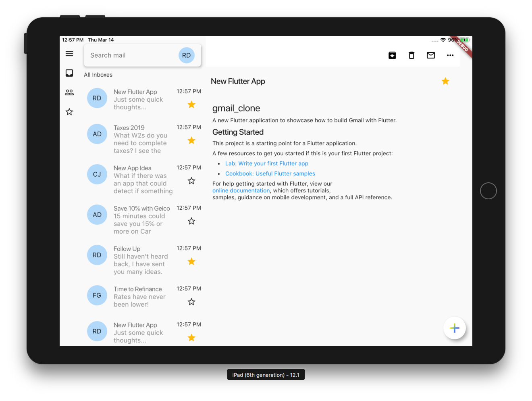Viewport: 532px width, 401px height.
Task: Open the Time to Refinance subject
Action: (138, 289)
